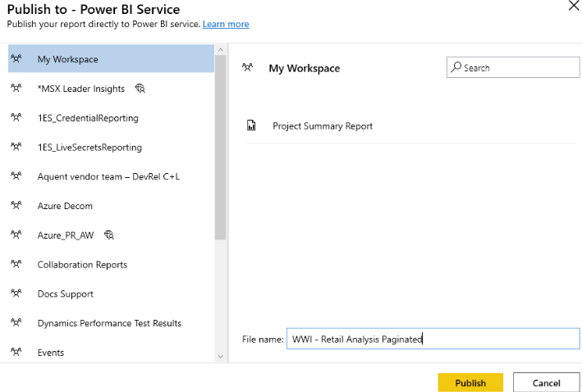Click the workspace icon beside Events
This screenshot has width=582, height=392.
(16, 352)
